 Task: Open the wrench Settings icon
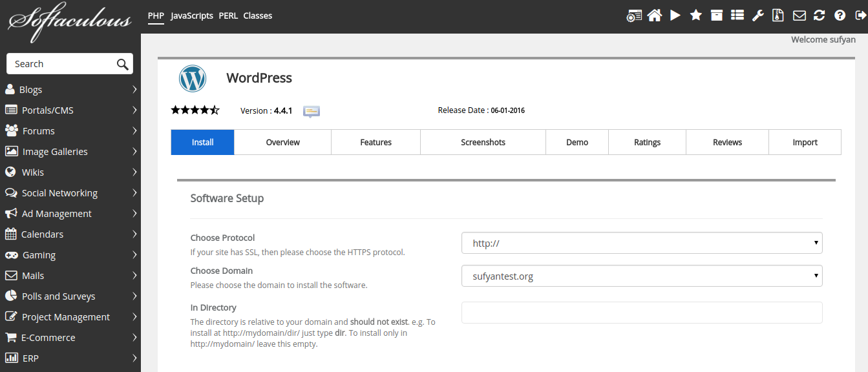pyautogui.click(x=757, y=15)
